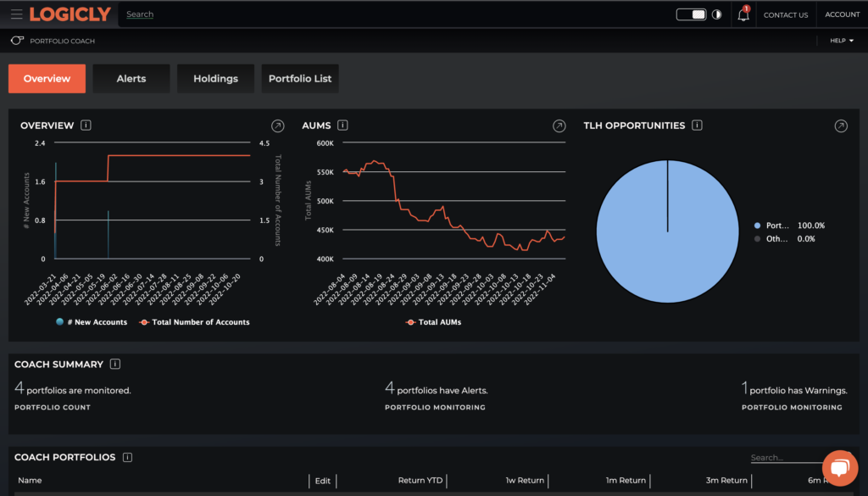This screenshot has height=496, width=868.
Task: Click the contrast half-circle icon
Action: click(x=716, y=14)
